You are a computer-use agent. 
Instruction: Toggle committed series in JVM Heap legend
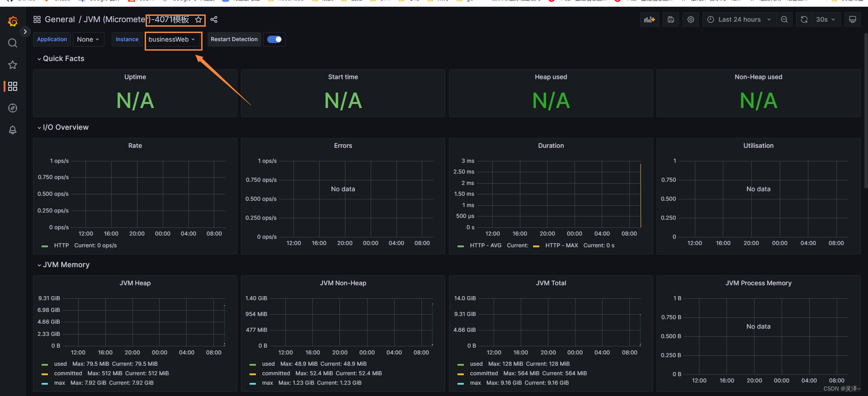tap(68, 373)
